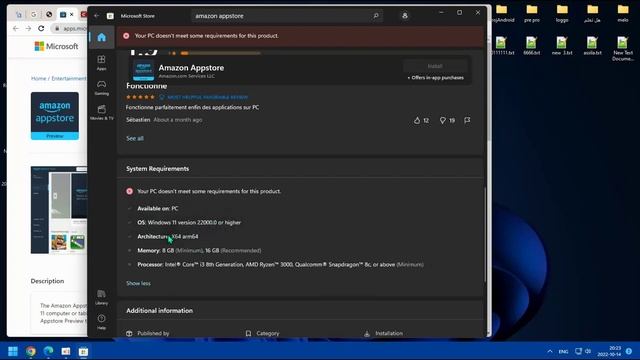Click the Home breadcrumb link on webpage
Image resolution: width=640 pixels, height=360 pixels.
[39, 78]
